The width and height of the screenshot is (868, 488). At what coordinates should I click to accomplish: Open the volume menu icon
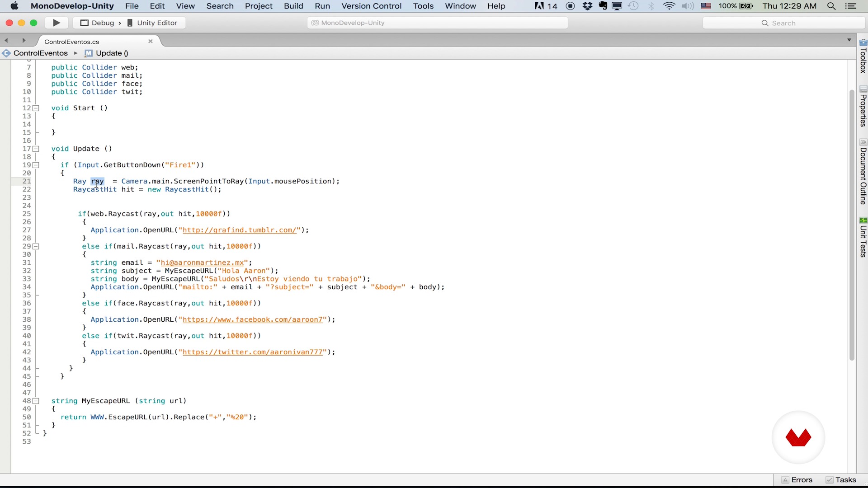pyautogui.click(x=688, y=6)
